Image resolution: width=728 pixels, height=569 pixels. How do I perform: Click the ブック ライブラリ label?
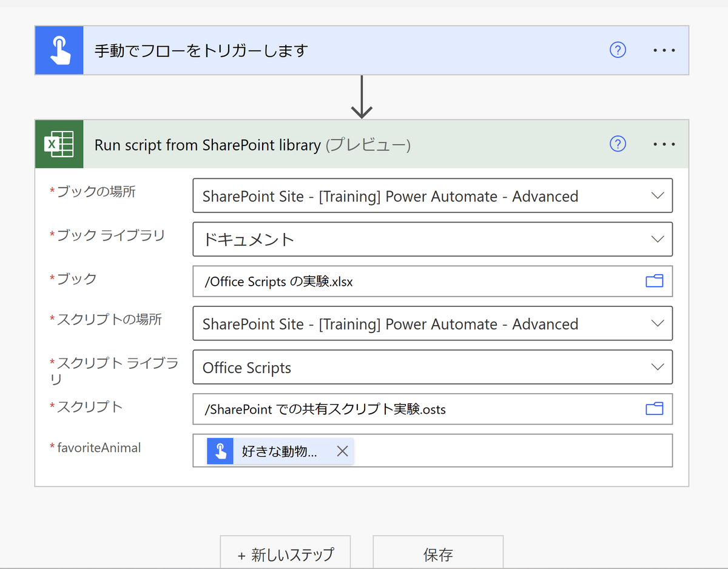click(110, 235)
